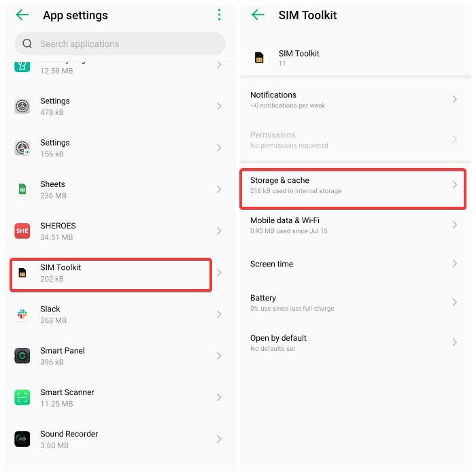Tap the SHEROES app icon
Viewport: 476px width, 476px height.
pyautogui.click(x=22, y=231)
